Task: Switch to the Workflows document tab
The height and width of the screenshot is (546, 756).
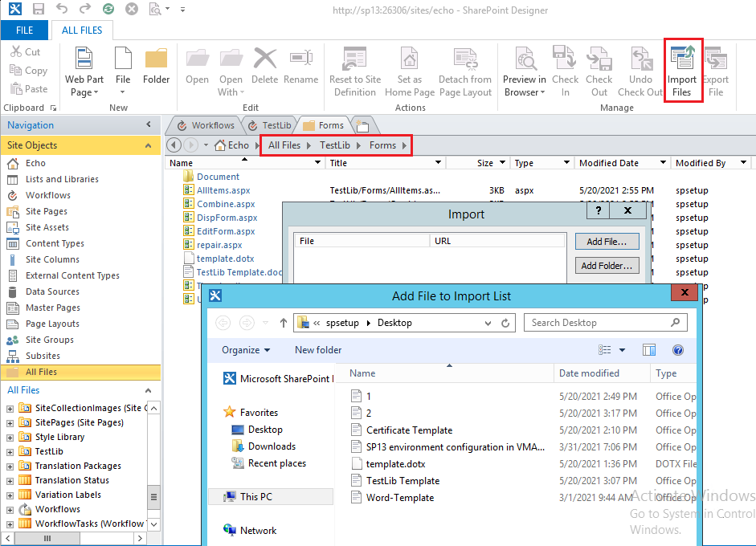Action: click(206, 125)
